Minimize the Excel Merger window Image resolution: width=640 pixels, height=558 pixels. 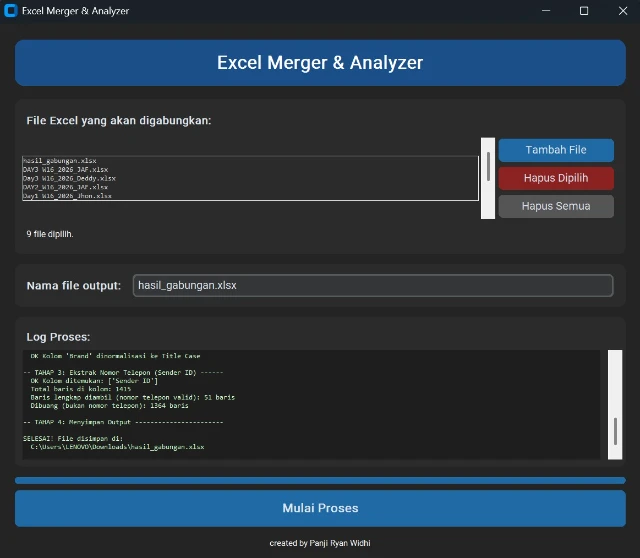click(x=547, y=11)
